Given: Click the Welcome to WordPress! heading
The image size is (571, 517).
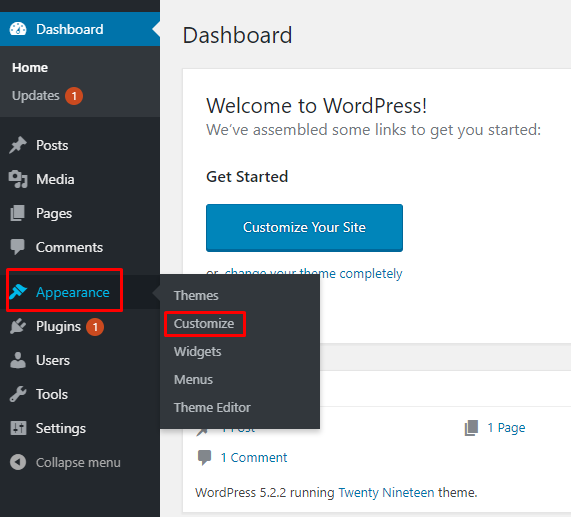Looking at the screenshot, I should [x=316, y=106].
